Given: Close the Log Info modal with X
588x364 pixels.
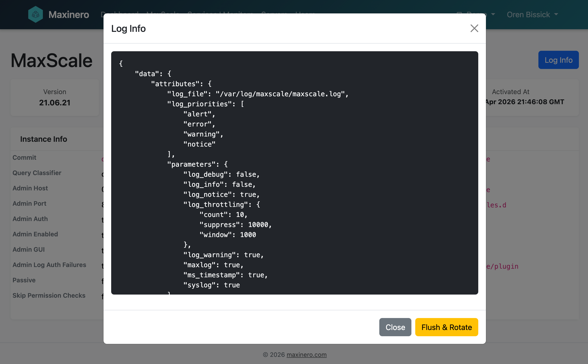Looking at the screenshot, I should [x=474, y=28].
